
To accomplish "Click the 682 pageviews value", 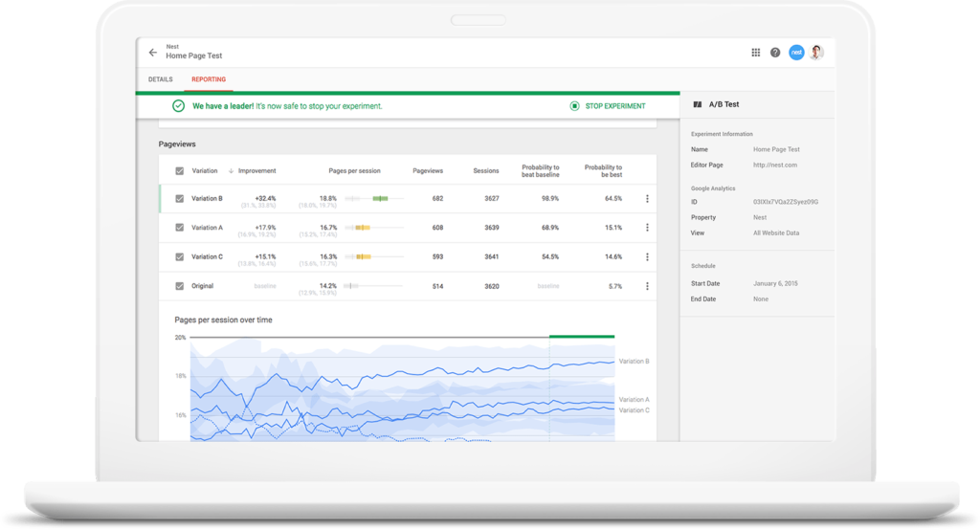I will [x=437, y=198].
